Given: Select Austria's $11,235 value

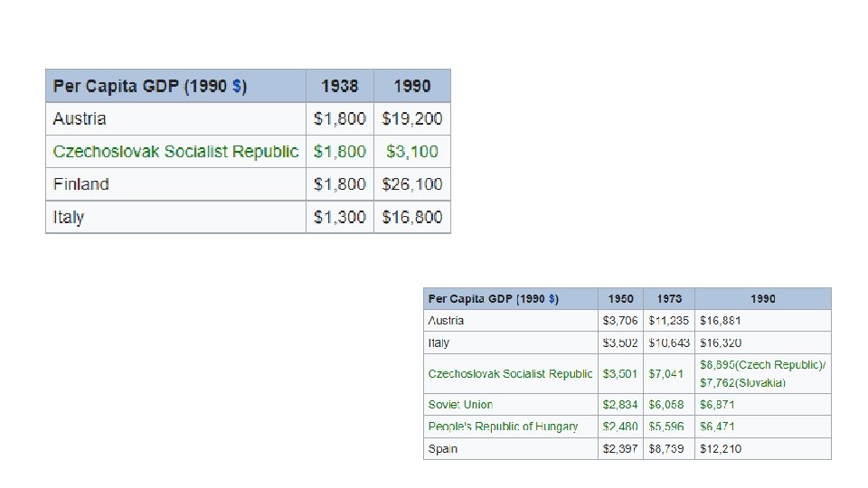Looking at the screenshot, I should pyautogui.click(x=669, y=321).
